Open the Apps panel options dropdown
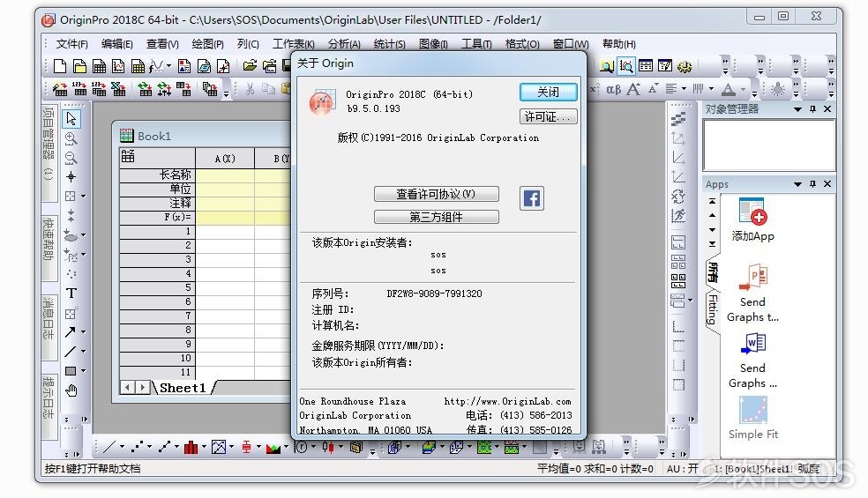 797,184
